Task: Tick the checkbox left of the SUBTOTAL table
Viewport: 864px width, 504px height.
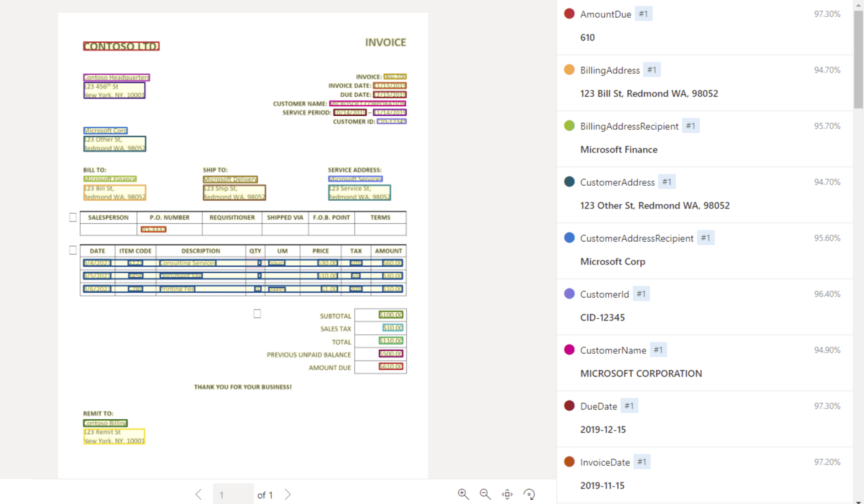Action: point(257,314)
